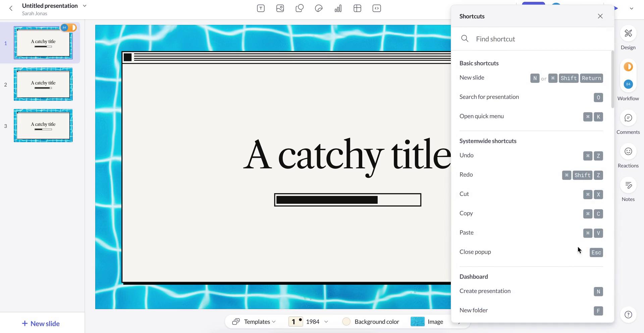The height and width of the screenshot is (333, 644).
Task: Open the Notes panel
Action: point(628,190)
